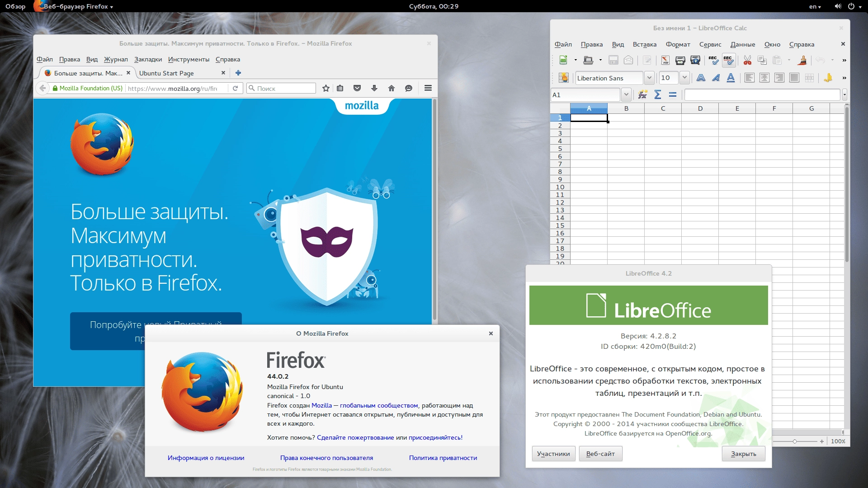
Task: Click the Sum sigma icon in Calc
Action: 658,94
